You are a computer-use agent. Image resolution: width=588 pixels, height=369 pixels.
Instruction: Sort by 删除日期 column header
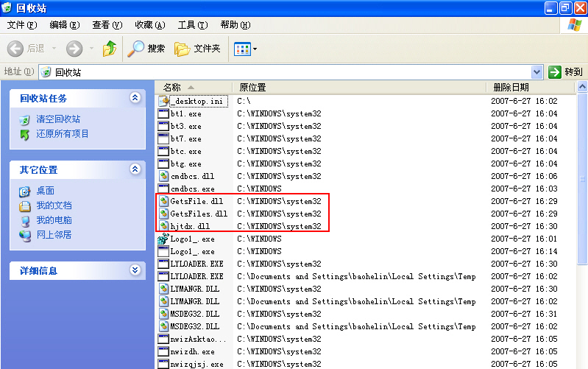tap(531, 88)
